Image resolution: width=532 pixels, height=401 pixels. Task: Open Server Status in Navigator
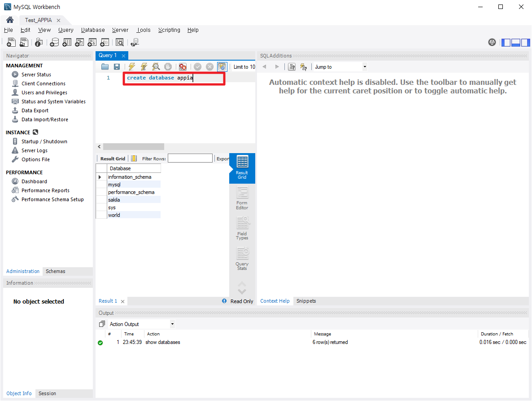tap(36, 75)
